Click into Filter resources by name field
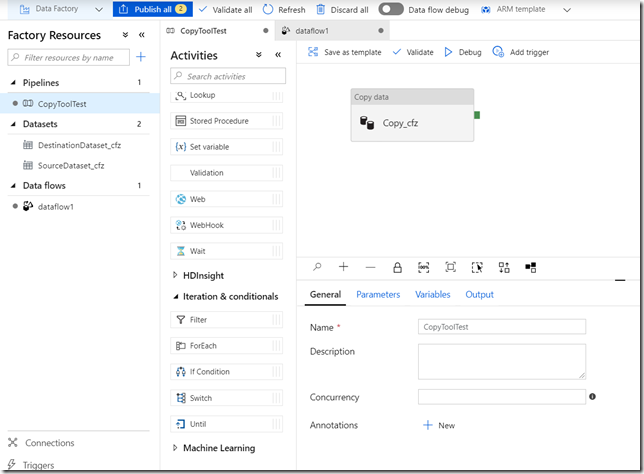 (69, 58)
